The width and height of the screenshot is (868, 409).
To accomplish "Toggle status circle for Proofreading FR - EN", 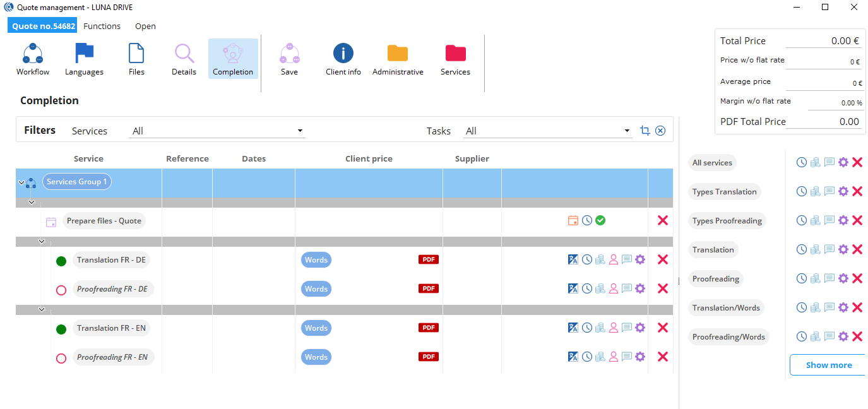I will click(x=61, y=359).
